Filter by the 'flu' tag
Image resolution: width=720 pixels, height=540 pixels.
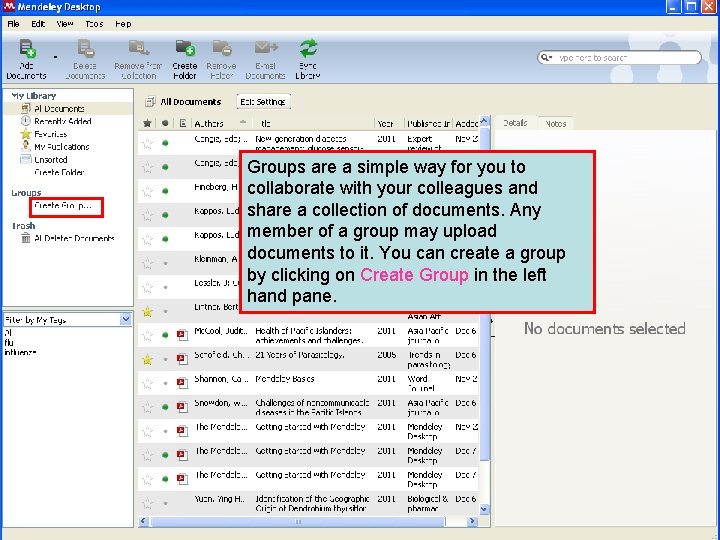coord(9,343)
